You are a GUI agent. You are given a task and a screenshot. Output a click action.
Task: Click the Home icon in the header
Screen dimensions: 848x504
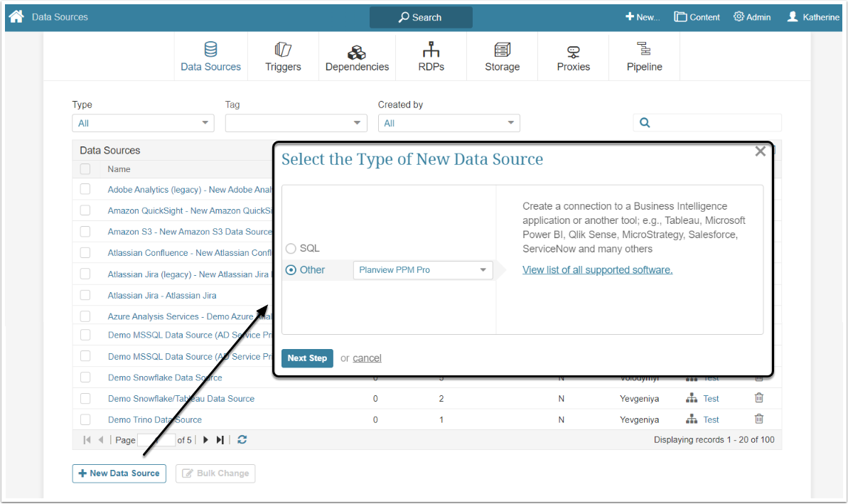[16, 16]
